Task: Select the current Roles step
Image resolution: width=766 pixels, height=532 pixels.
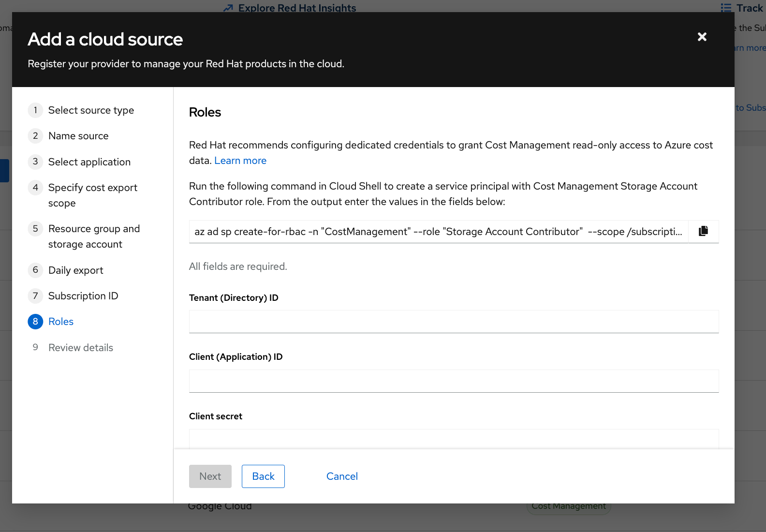Action: tap(60, 322)
